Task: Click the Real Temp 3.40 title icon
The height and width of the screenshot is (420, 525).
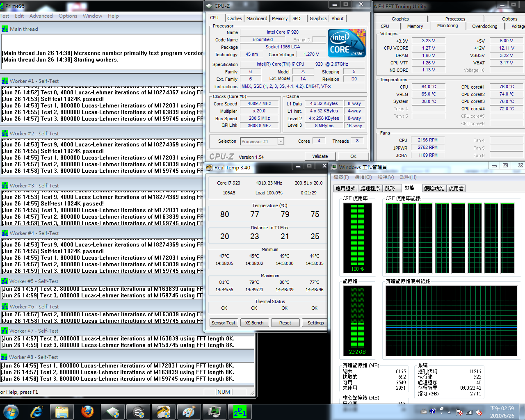Action: point(209,167)
